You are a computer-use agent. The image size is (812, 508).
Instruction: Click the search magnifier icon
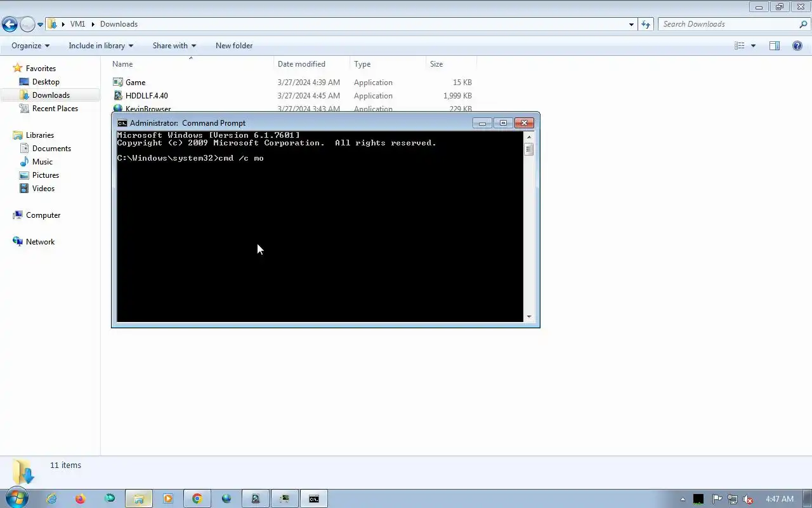[x=803, y=24]
